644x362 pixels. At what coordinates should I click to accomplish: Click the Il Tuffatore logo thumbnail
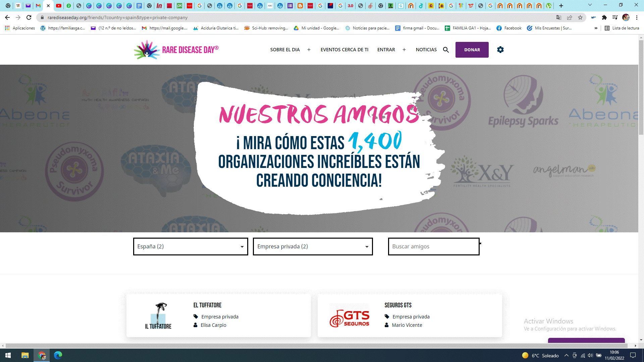pyautogui.click(x=158, y=316)
